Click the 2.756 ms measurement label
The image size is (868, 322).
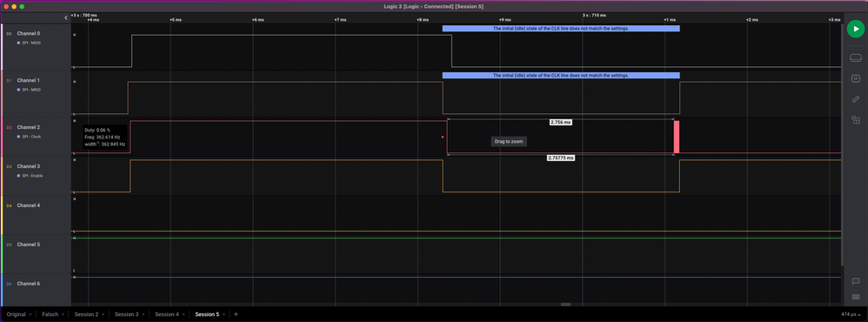pyautogui.click(x=560, y=122)
